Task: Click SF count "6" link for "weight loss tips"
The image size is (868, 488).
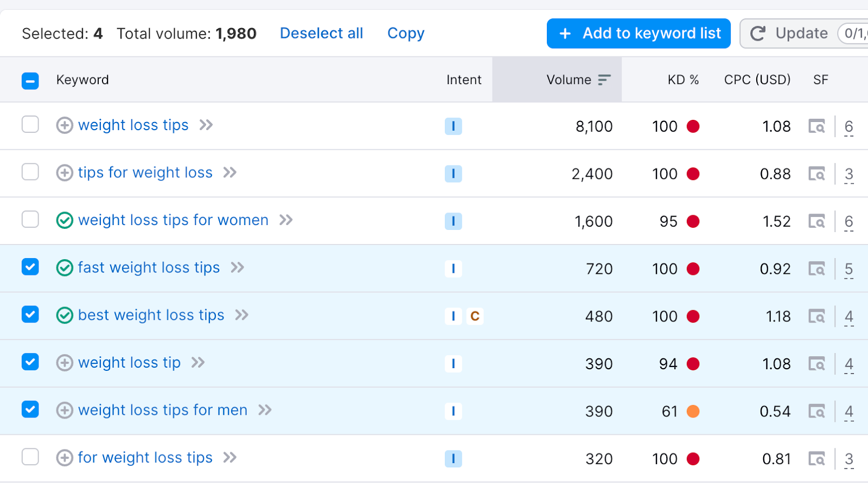Action: click(x=848, y=126)
